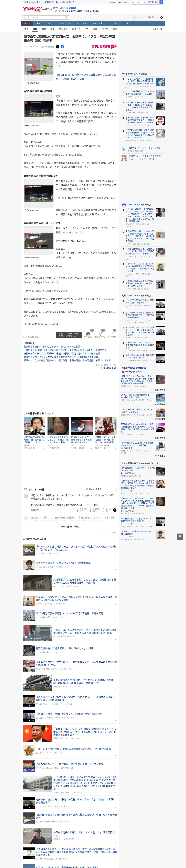Open the 国際 category tab
186x868 pixels.
click(x=44, y=29)
